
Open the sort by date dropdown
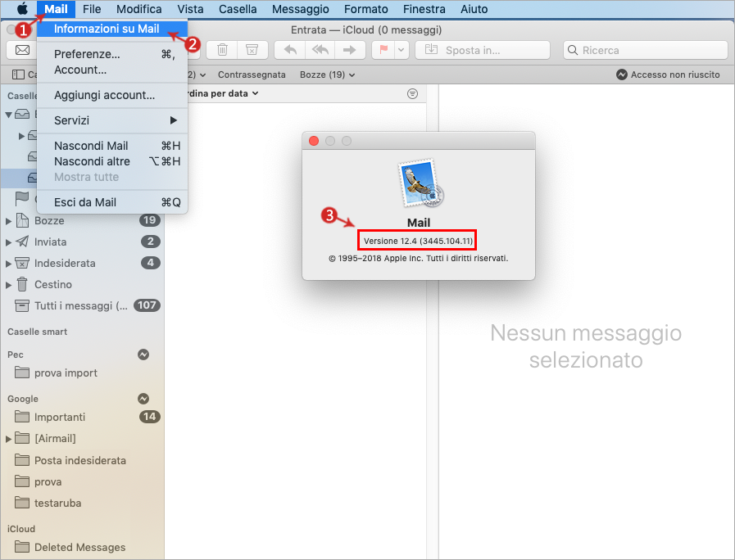point(221,93)
